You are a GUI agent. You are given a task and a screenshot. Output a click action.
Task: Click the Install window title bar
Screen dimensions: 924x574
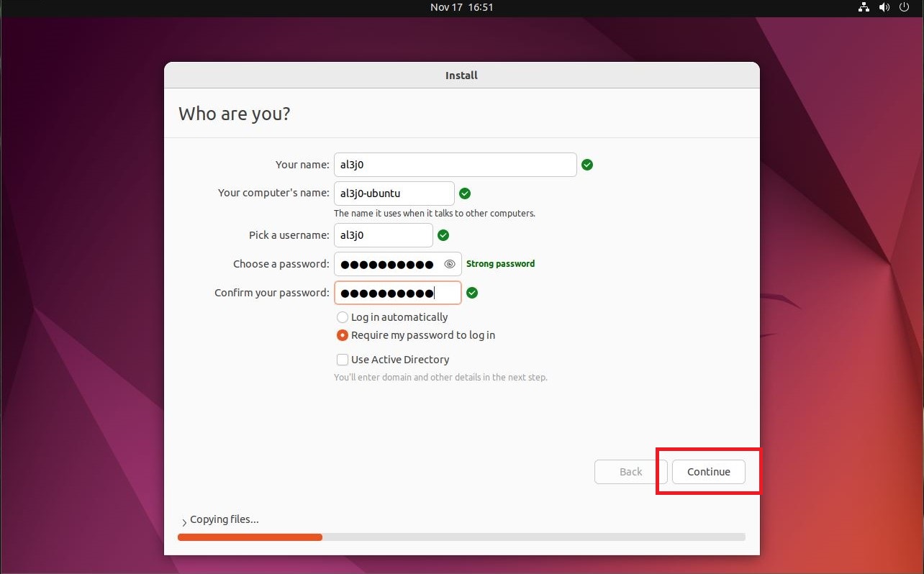pos(462,75)
